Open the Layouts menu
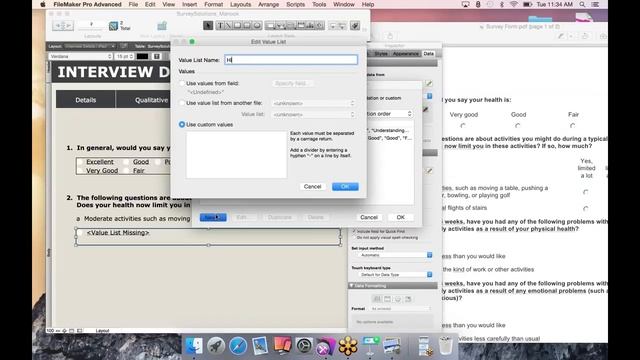640x360 pixels. [x=240, y=4]
